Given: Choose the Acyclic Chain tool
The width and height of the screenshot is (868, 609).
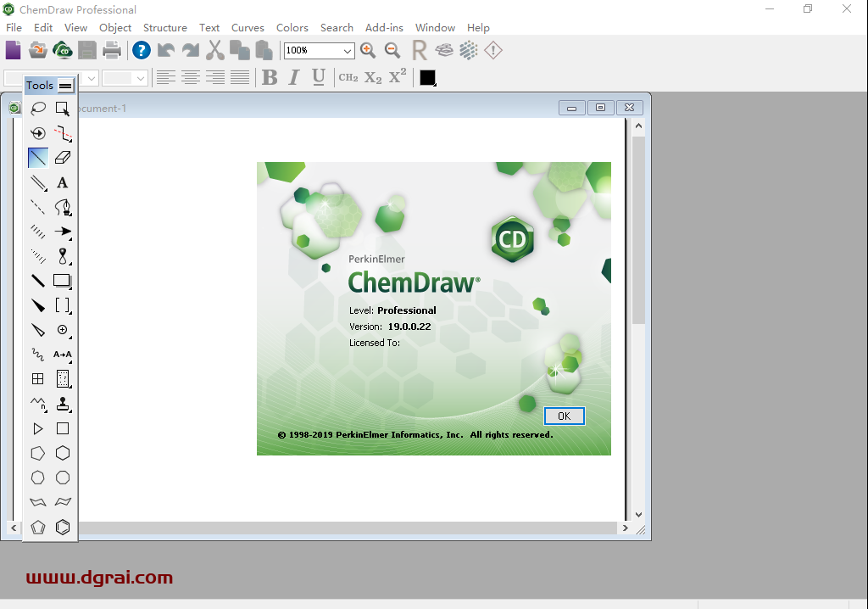Looking at the screenshot, I should [x=37, y=404].
